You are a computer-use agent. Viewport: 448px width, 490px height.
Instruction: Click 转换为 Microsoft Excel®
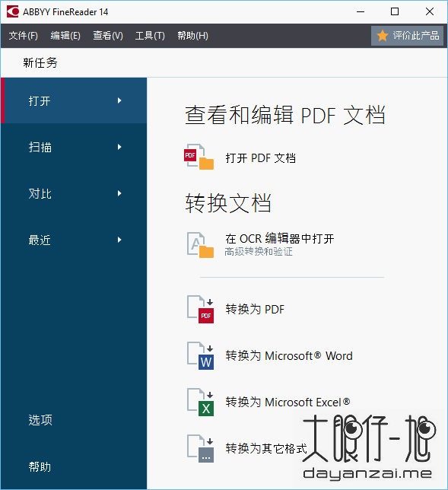288,402
